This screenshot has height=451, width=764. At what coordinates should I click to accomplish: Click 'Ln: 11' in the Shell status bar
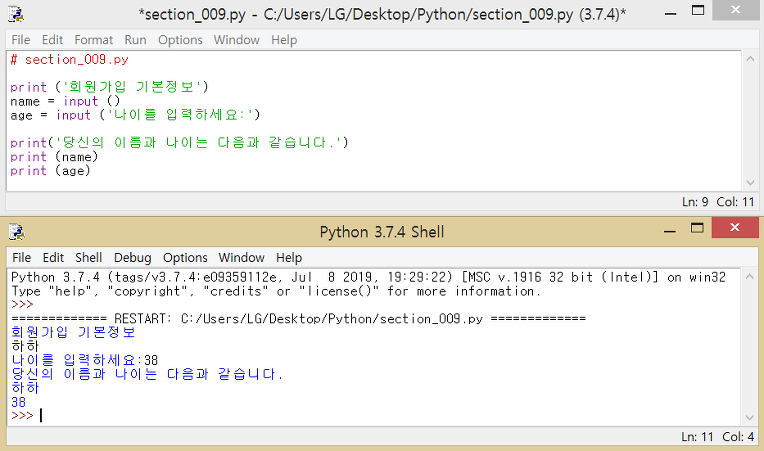click(697, 436)
